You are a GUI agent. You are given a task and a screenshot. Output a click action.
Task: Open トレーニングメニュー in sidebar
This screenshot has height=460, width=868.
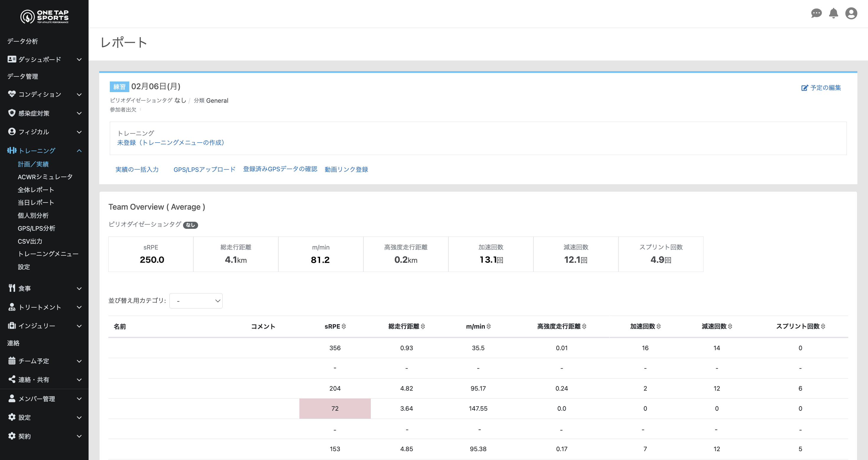[x=48, y=254]
